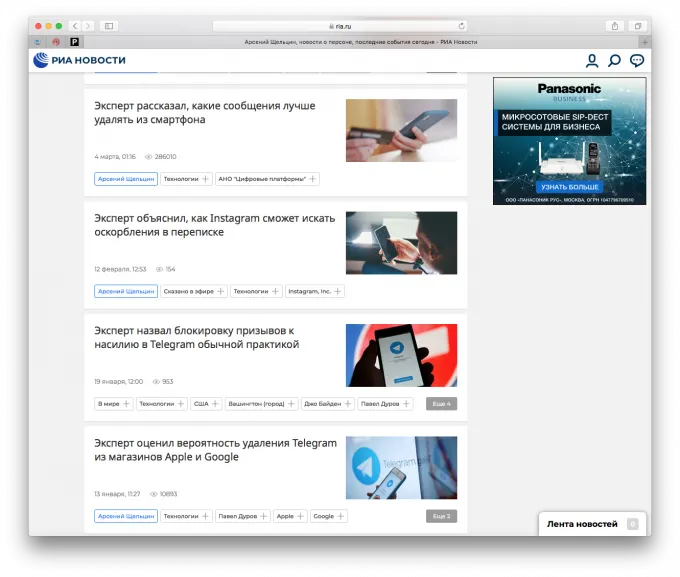Reload the page in the address bar
680x577 pixels.
462,25
